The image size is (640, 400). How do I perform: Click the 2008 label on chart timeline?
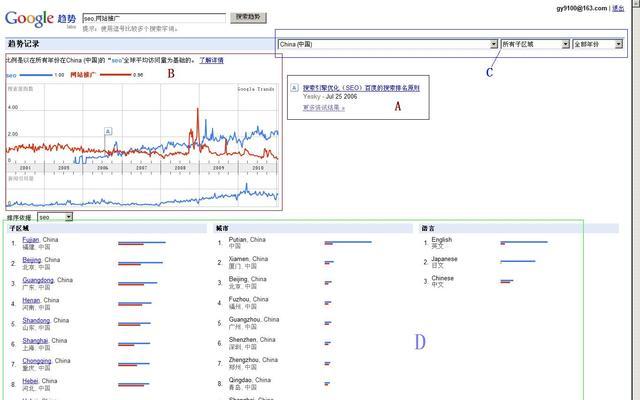180,168
